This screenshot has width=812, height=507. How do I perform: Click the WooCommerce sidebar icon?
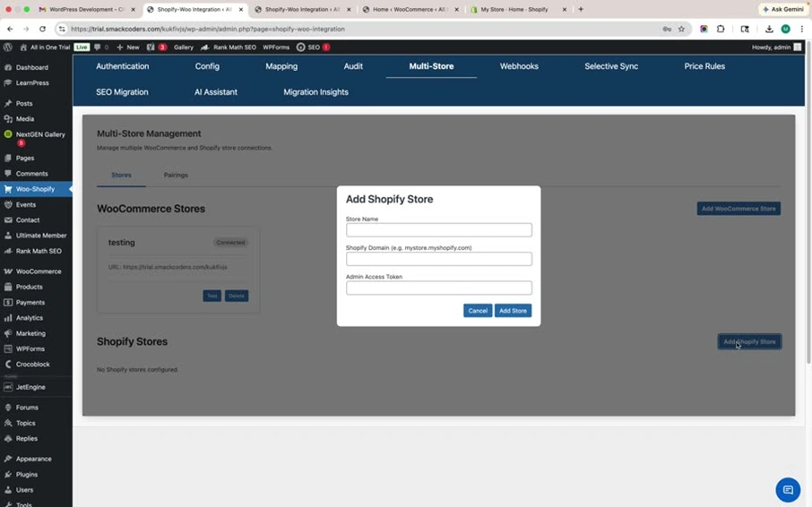8,271
